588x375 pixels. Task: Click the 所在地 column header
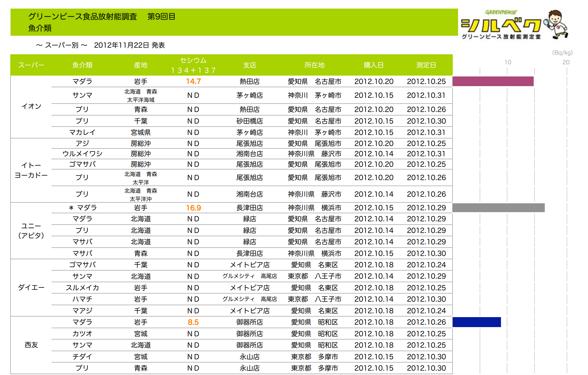[314, 65]
